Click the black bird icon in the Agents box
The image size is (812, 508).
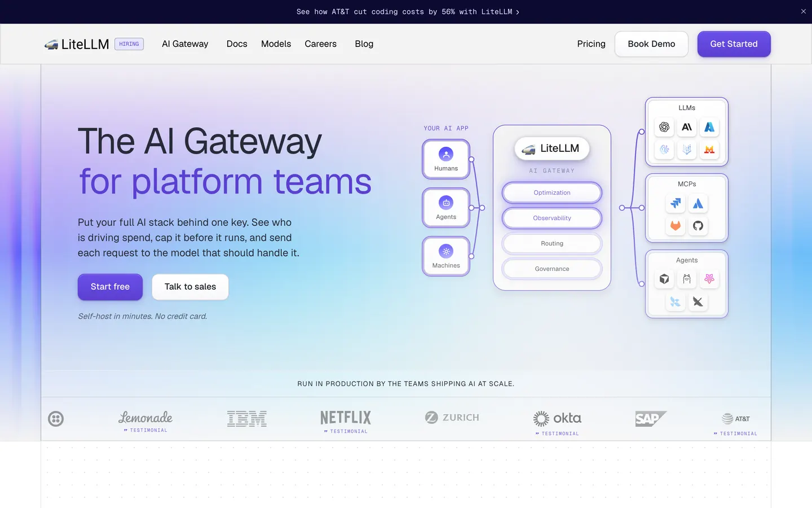tap(698, 302)
